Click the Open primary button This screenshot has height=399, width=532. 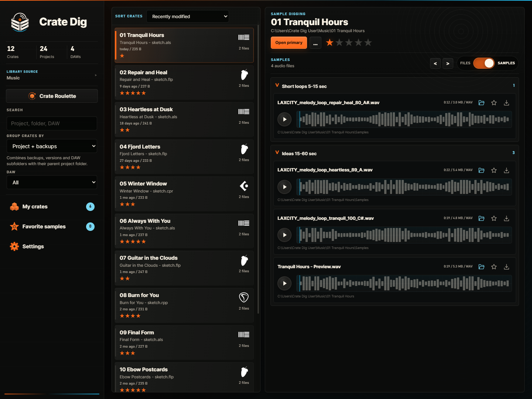(289, 43)
